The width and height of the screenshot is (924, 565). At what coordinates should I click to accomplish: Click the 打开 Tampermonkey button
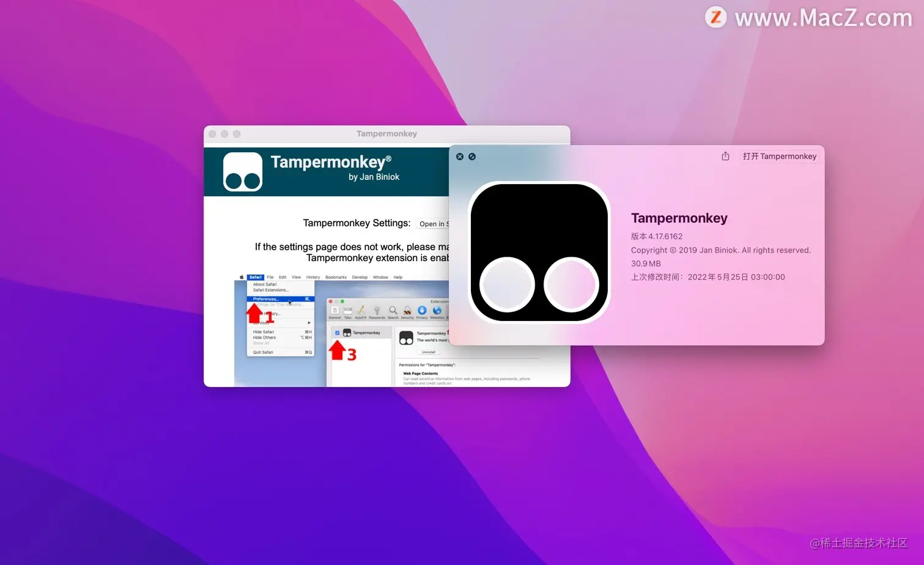point(780,157)
